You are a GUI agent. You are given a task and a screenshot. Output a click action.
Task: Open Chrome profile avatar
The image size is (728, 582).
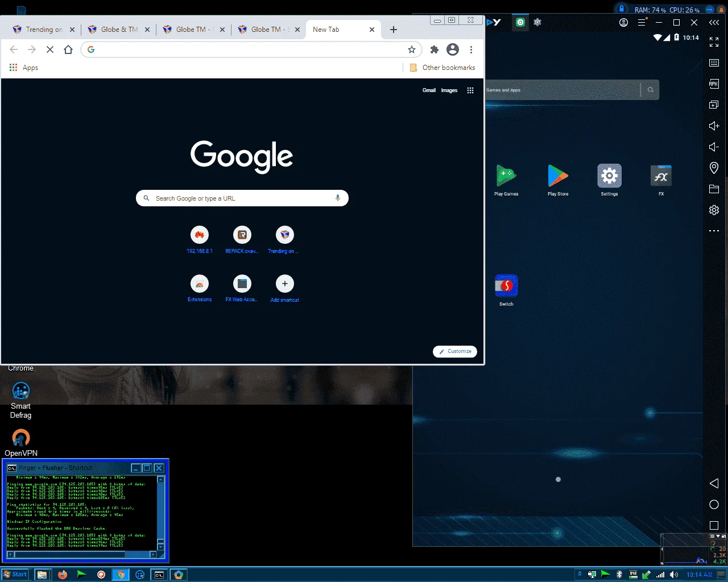pos(453,49)
